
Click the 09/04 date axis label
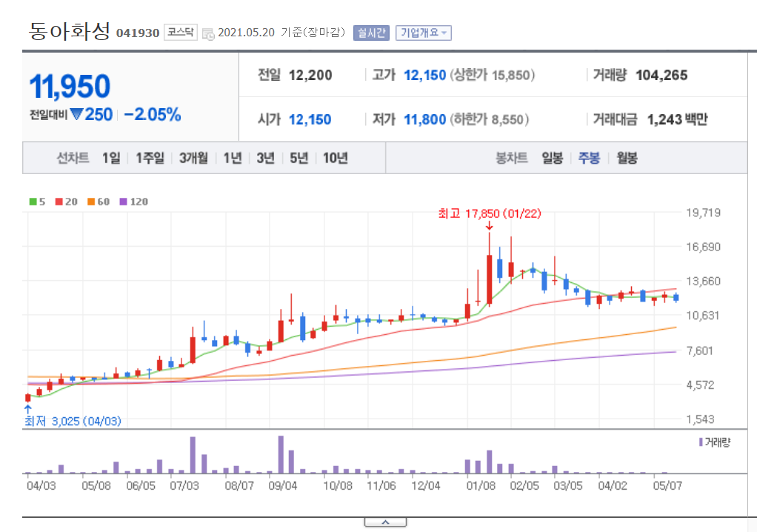(x=282, y=485)
